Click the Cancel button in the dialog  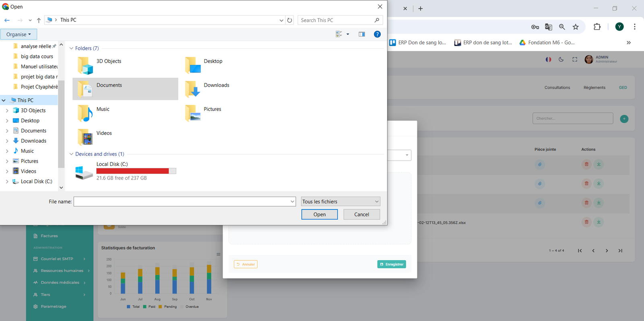point(361,214)
